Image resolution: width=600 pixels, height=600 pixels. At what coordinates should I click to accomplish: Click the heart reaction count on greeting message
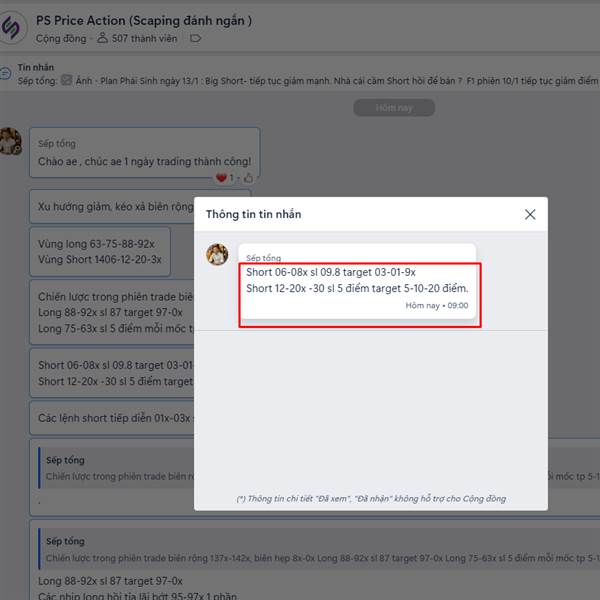pos(225,178)
